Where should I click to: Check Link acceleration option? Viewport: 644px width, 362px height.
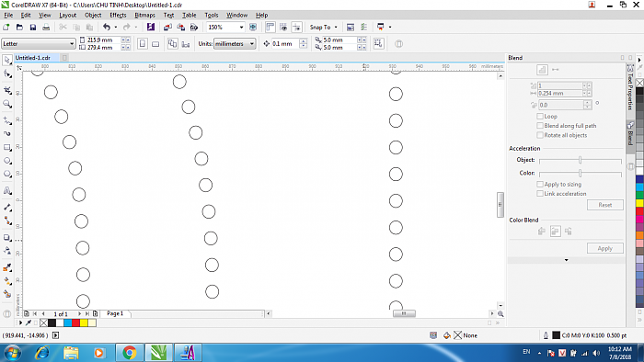(x=540, y=194)
